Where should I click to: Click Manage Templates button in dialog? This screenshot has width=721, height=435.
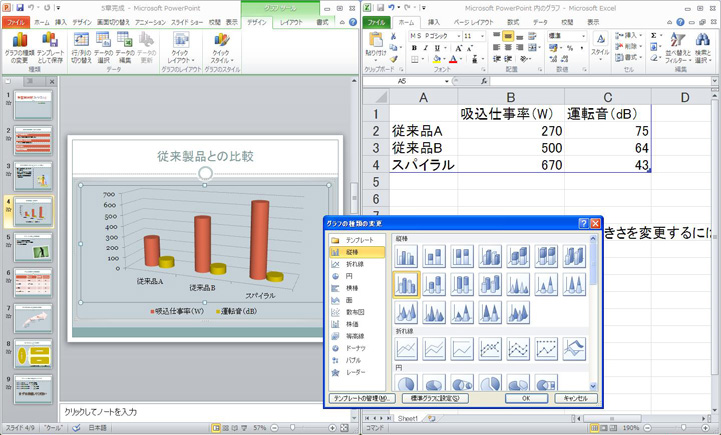click(362, 398)
